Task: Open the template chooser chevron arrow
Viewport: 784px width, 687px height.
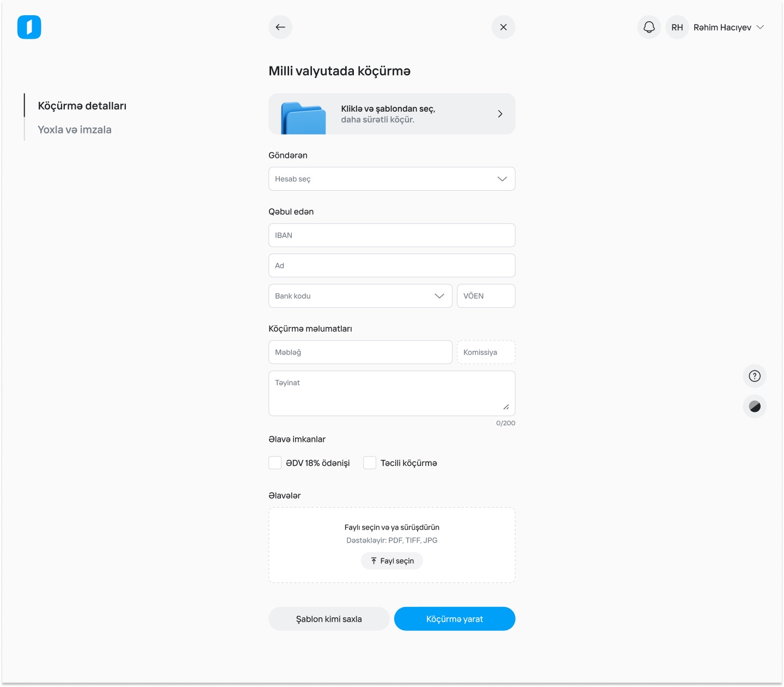Action: click(x=500, y=114)
